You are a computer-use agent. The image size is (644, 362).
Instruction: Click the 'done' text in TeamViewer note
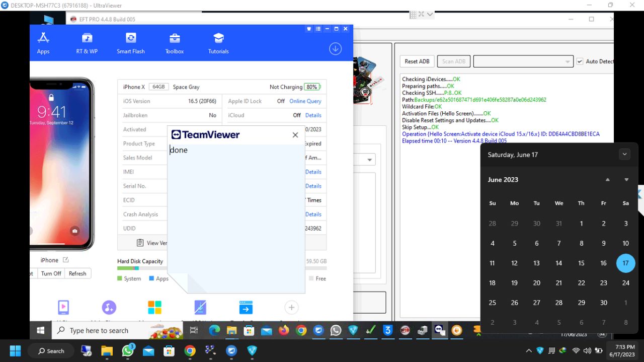179,150
